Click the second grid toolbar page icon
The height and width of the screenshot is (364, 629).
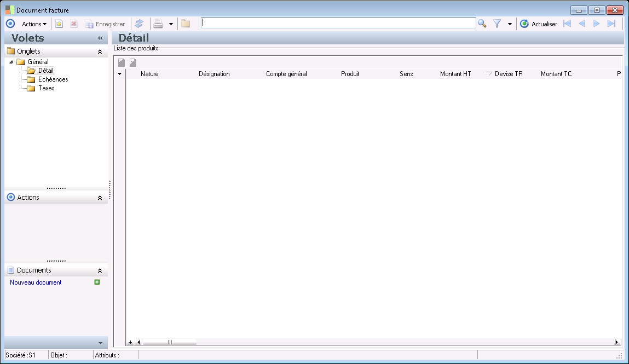coord(133,62)
